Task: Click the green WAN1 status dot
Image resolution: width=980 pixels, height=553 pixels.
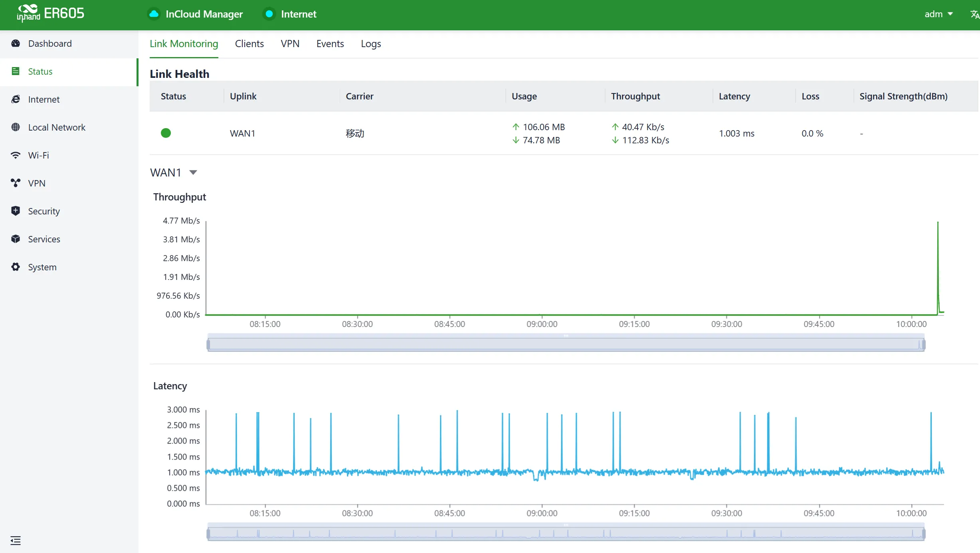Action: click(x=166, y=133)
